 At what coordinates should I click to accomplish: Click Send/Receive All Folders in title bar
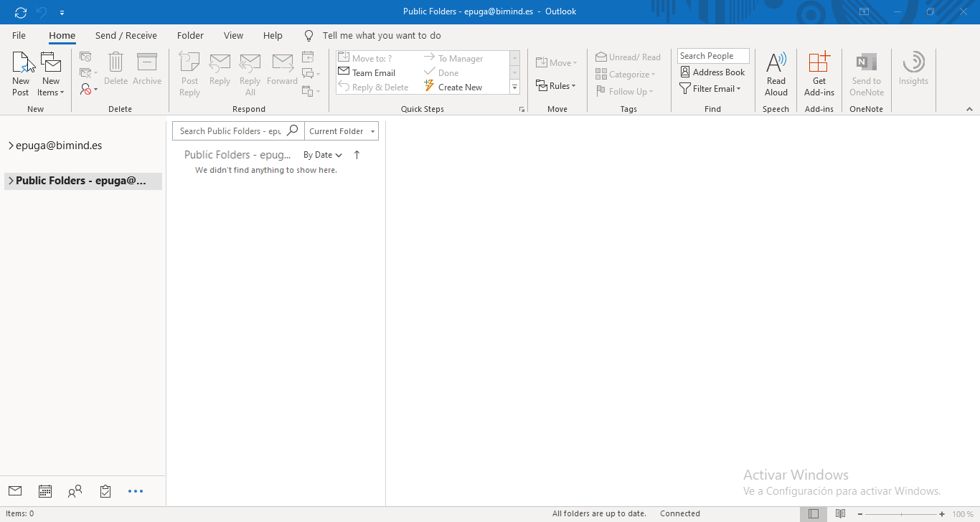coord(21,12)
